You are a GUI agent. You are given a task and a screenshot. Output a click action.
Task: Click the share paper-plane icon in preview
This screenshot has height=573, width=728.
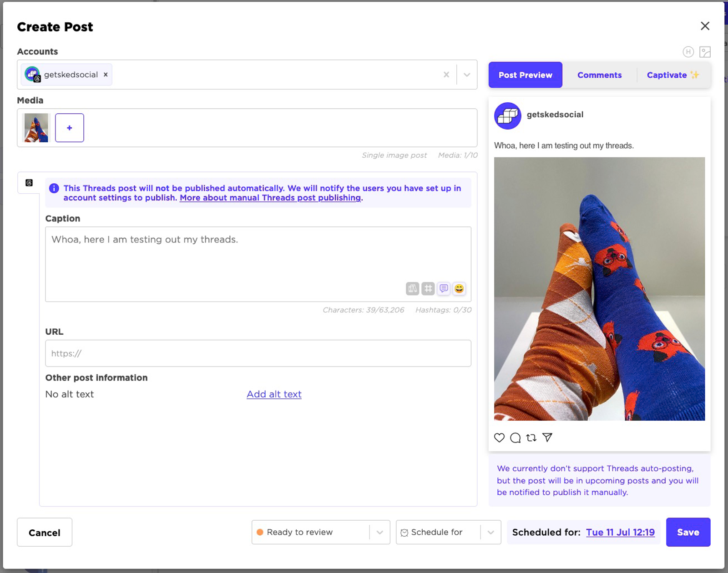547,437
